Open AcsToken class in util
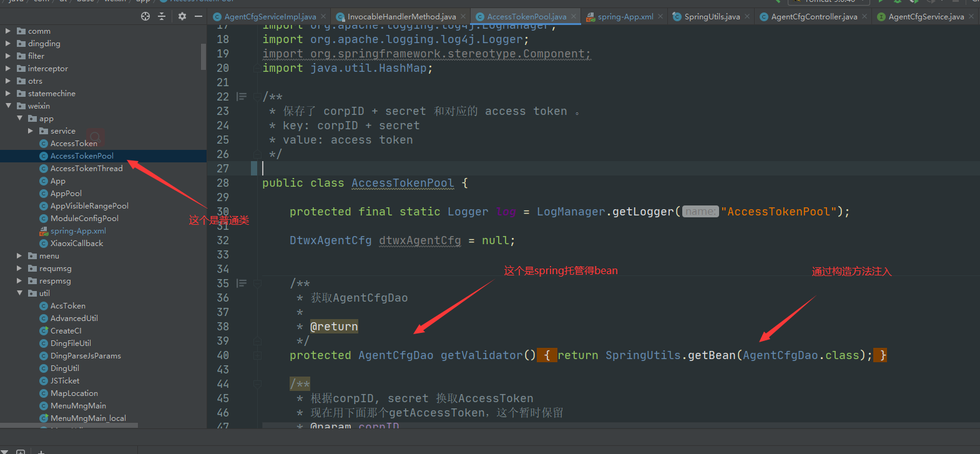Viewport: 980px width, 454px height. (x=67, y=305)
